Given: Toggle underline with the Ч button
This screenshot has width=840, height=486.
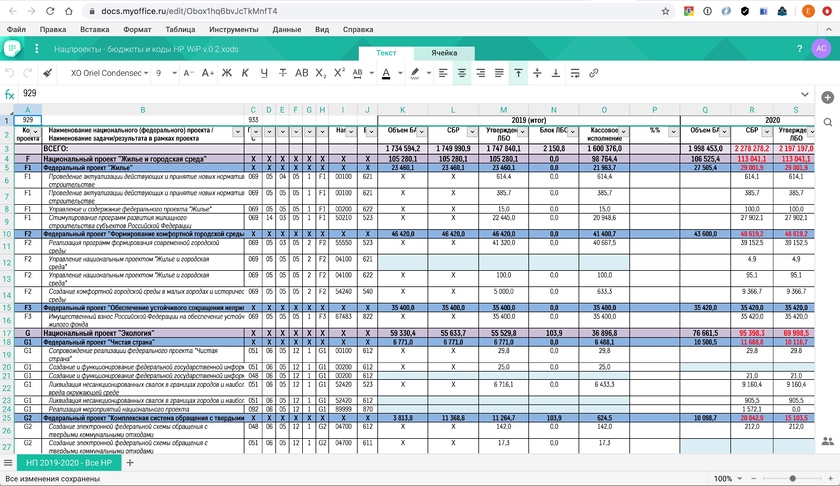Looking at the screenshot, I should [x=263, y=73].
